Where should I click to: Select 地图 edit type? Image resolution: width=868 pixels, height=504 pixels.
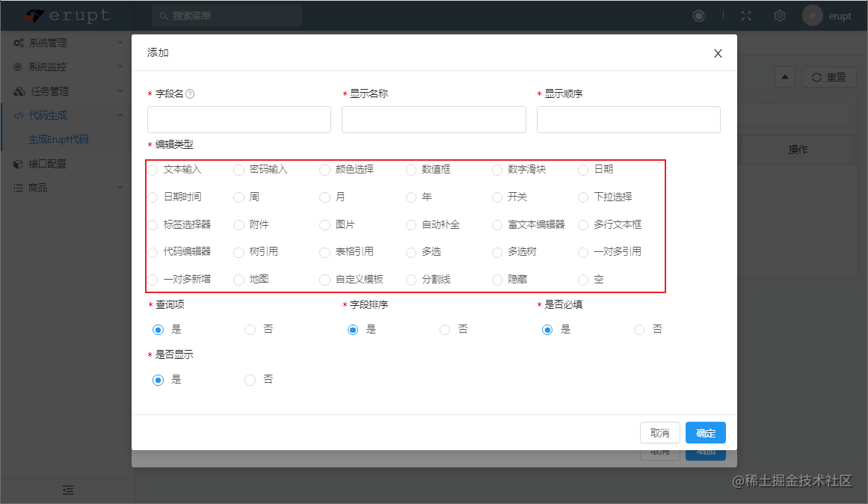click(238, 280)
